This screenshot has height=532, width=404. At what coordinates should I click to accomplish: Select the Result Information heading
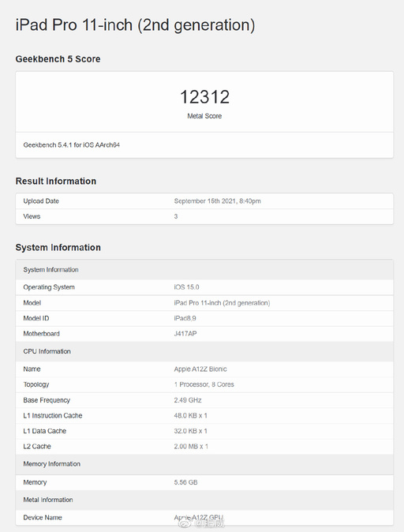56,182
